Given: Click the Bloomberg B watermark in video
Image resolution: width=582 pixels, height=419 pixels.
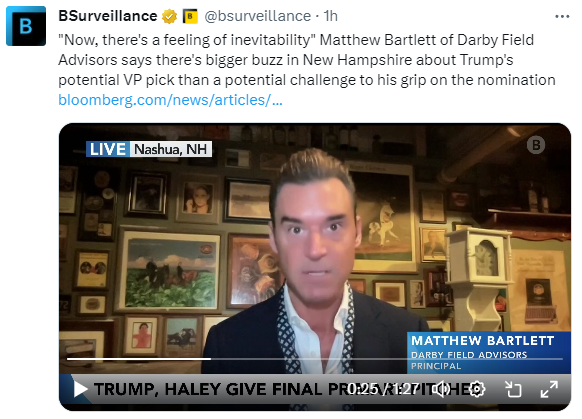Looking at the screenshot, I should [x=536, y=145].
